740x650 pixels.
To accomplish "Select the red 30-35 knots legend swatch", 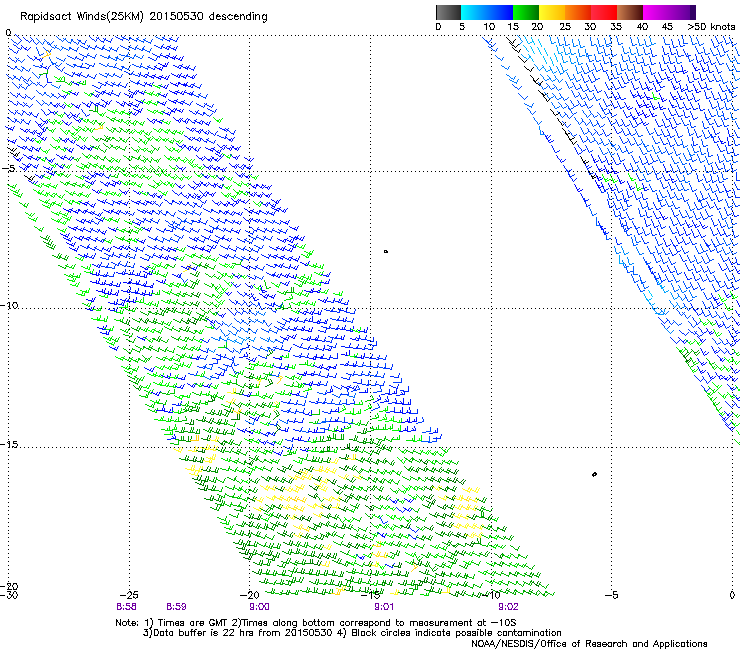I will click(x=604, y=12).
